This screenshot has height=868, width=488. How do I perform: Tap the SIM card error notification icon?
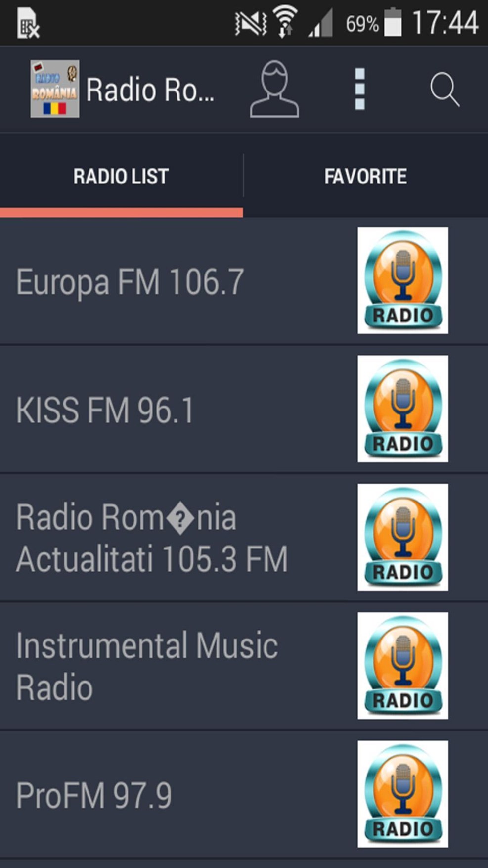[28, 23]
